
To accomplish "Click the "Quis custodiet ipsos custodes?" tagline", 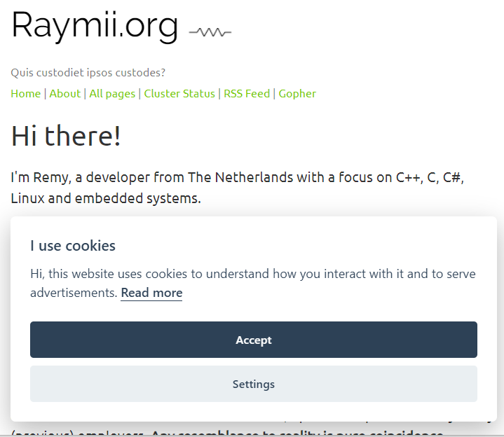I will pyautogui.click(x=88, y=73).
